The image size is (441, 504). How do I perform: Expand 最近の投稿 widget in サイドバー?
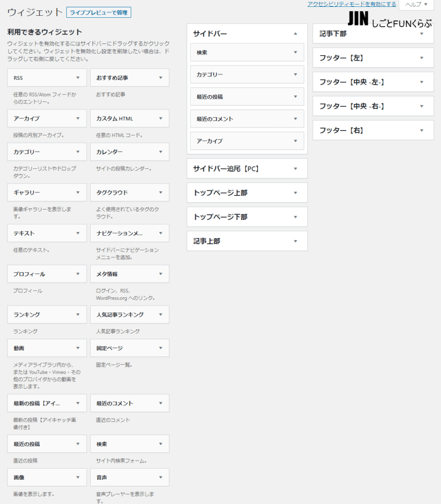295,96
